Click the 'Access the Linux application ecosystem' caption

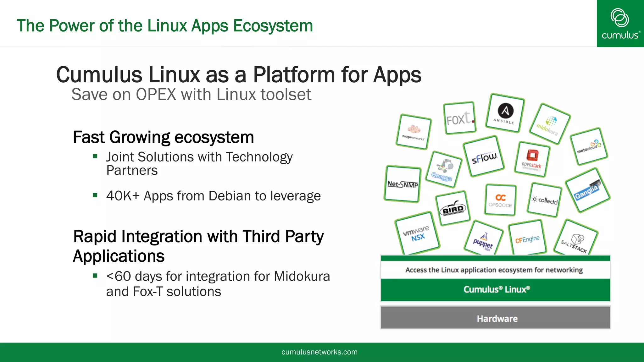pyautogui.click(x=494, y=270)
